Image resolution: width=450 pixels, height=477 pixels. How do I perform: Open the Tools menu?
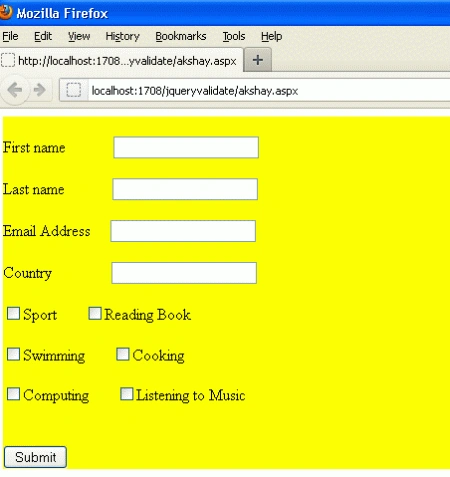234,36
